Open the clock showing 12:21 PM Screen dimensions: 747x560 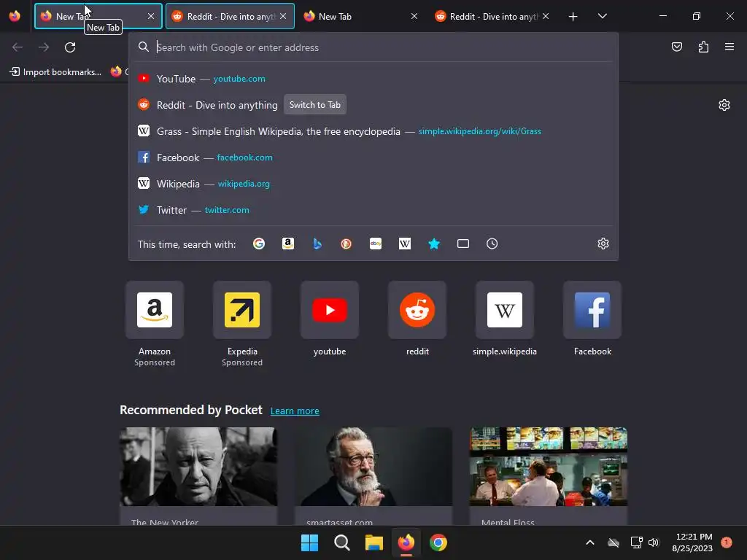(692, 542)
